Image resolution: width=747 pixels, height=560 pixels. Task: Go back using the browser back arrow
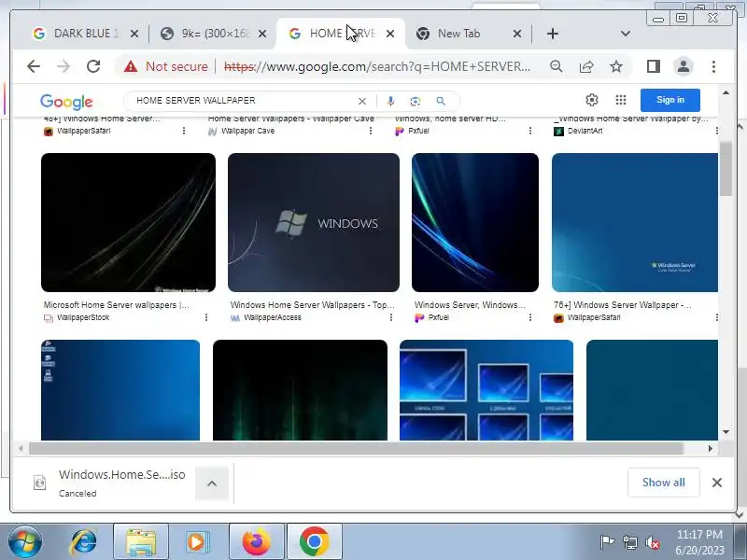pyautogui.click(x=34, y=66)
